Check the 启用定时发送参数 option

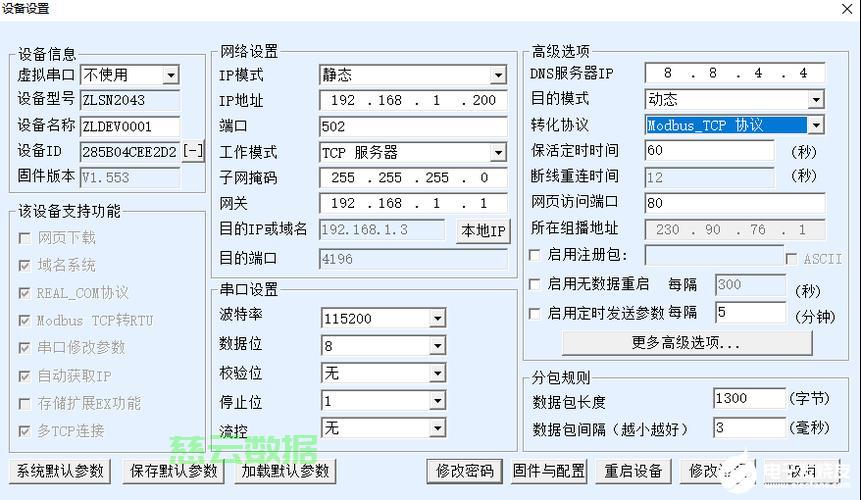click(535, 313)
